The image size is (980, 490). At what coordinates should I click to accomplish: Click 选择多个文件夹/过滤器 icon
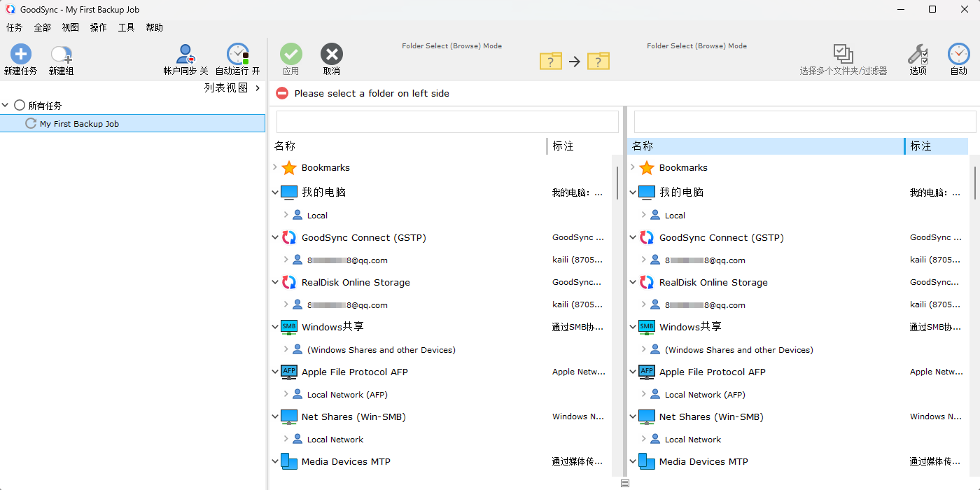pos(843,55)
